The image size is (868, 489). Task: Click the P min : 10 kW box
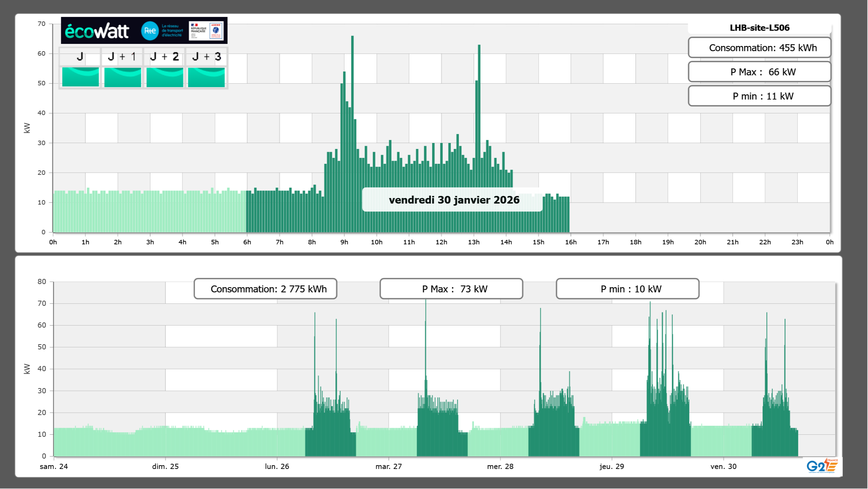click(x=627, y=289)
